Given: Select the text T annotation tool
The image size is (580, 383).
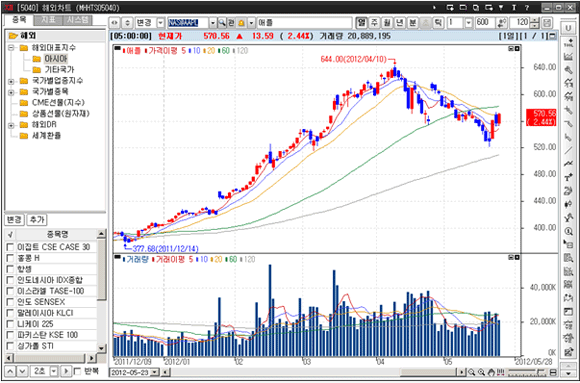Looking at the screenshot, I should point(568,177).
